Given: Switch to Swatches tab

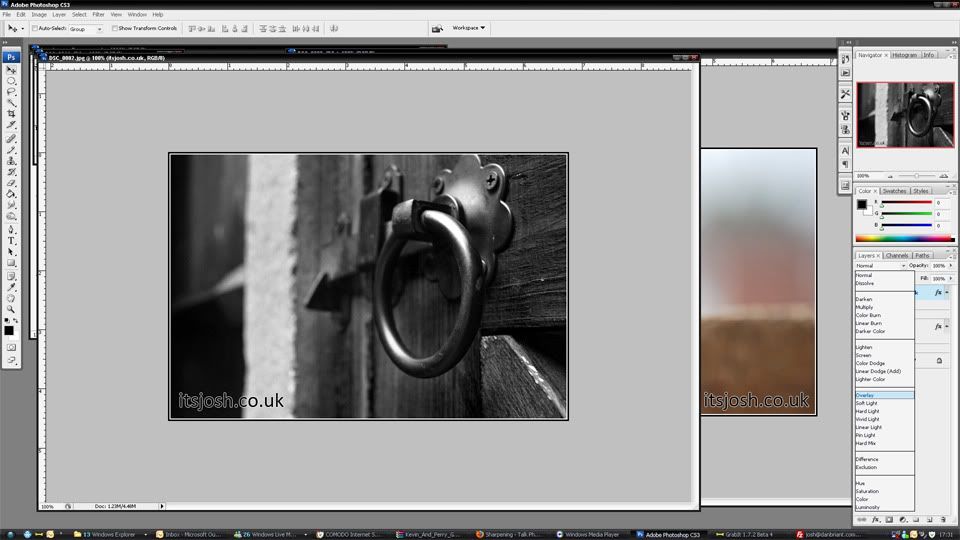Looking at the screenshot, I should point(894,191).
